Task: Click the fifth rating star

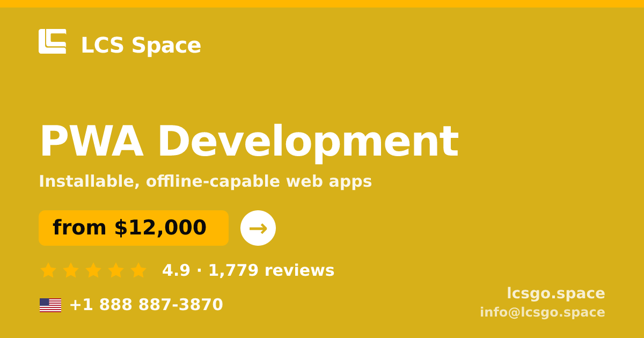Action: pos(138,270)
